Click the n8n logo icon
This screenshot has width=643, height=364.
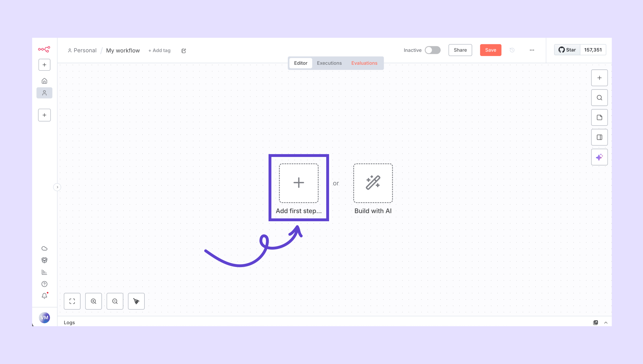[44, 49]
